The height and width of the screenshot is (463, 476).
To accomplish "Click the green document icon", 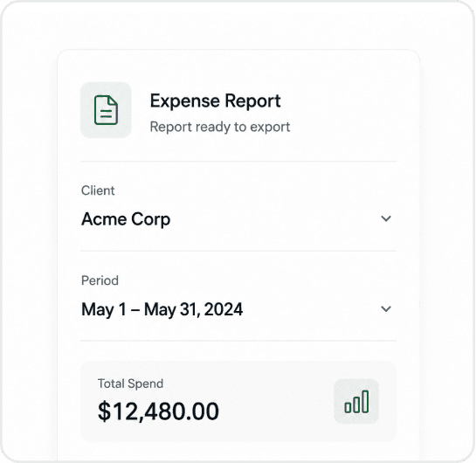I will click(x=106, y=110).
